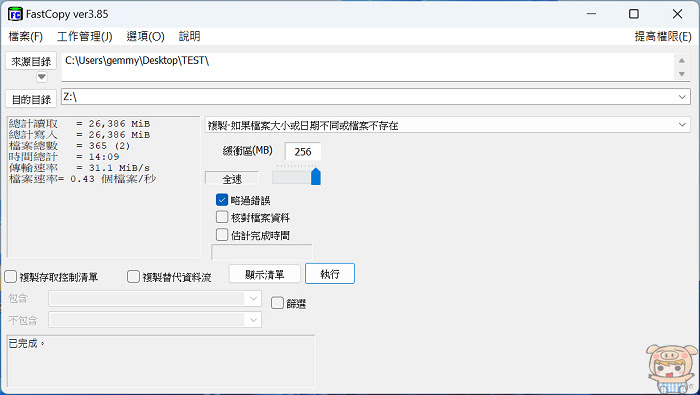This screenshot has width=700, height=395.
Task: Click the 來源目錄 source directory button
Action: click(31, 61)
